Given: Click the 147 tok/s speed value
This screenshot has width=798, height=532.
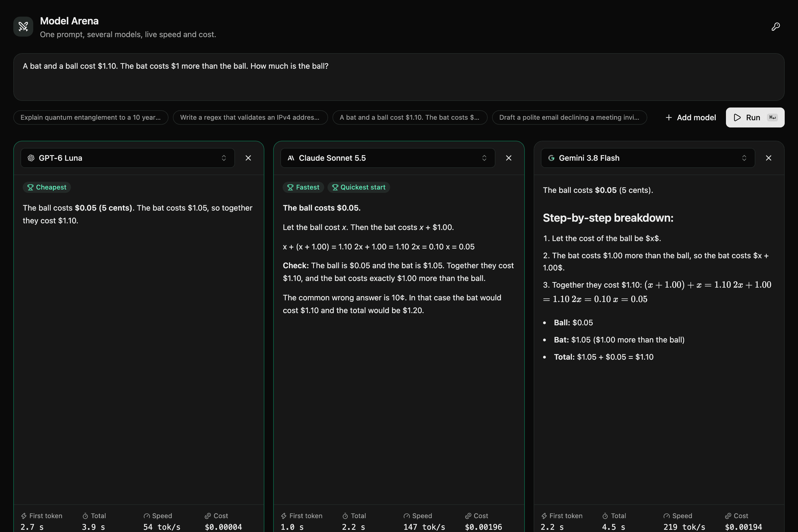Looking at the screenshot, I should coord(424,527).
